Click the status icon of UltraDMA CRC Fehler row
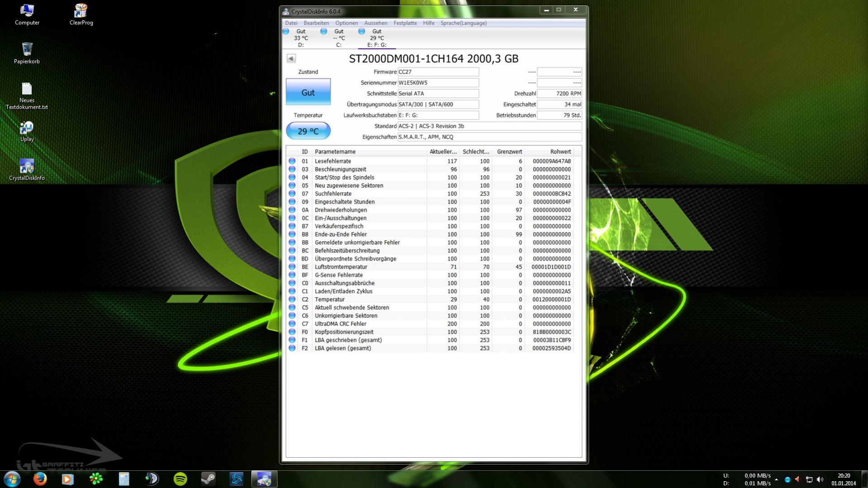This screenshot has height=488, width=868. [x=292, y=324]
